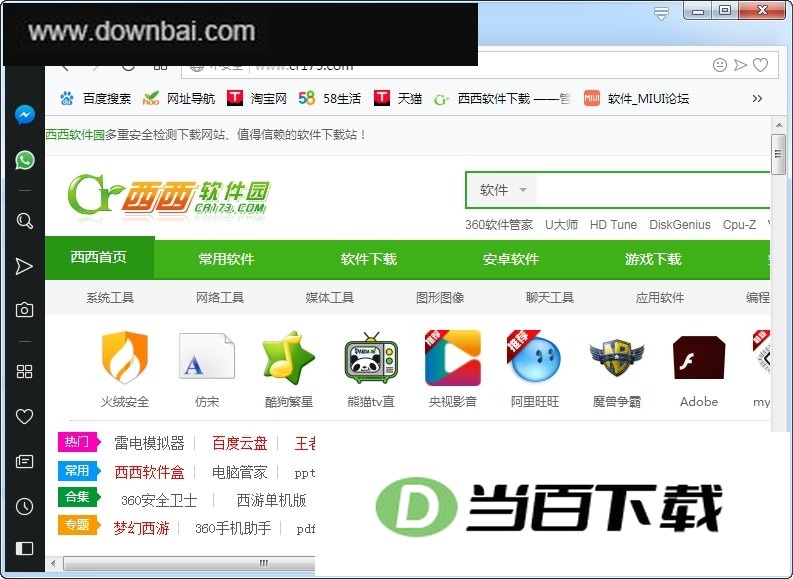Image resolution: width=793 pixels, height=579 pixels.
Task: Select 安卓软件 navigation tab
Action: click(511, 259)
